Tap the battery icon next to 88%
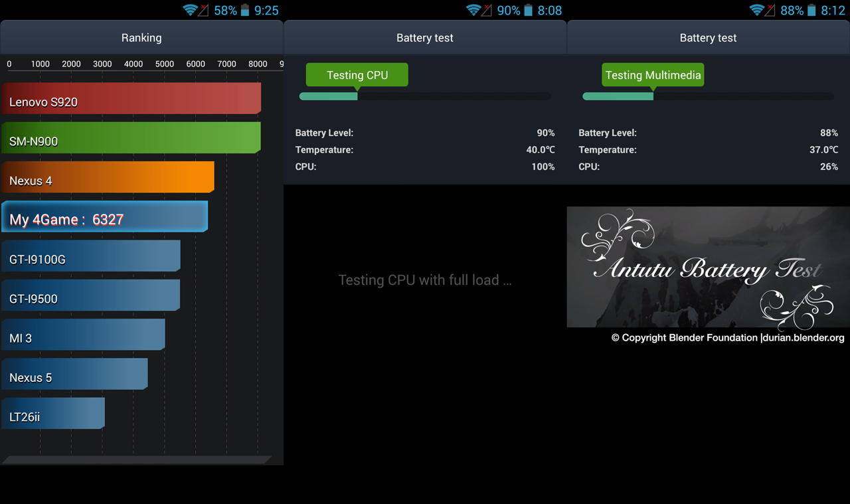 (x=811, y=10)
